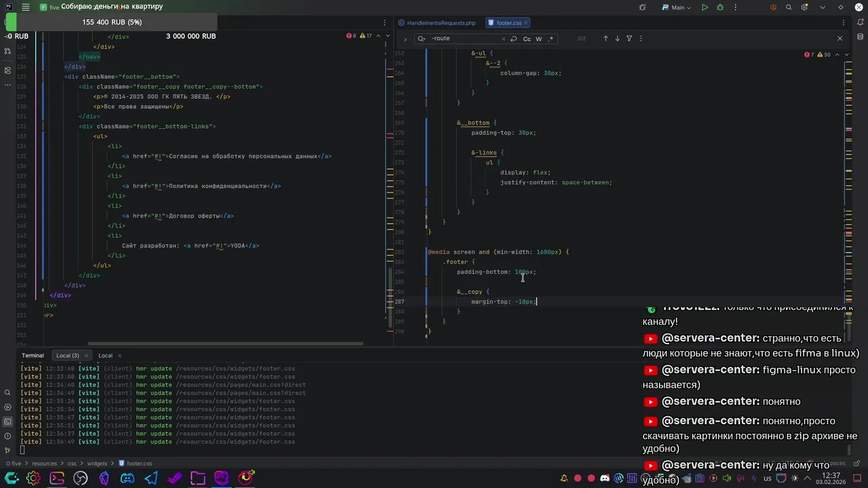
Task: Close the Local (3) terminal tab
Action: [85, 355]
